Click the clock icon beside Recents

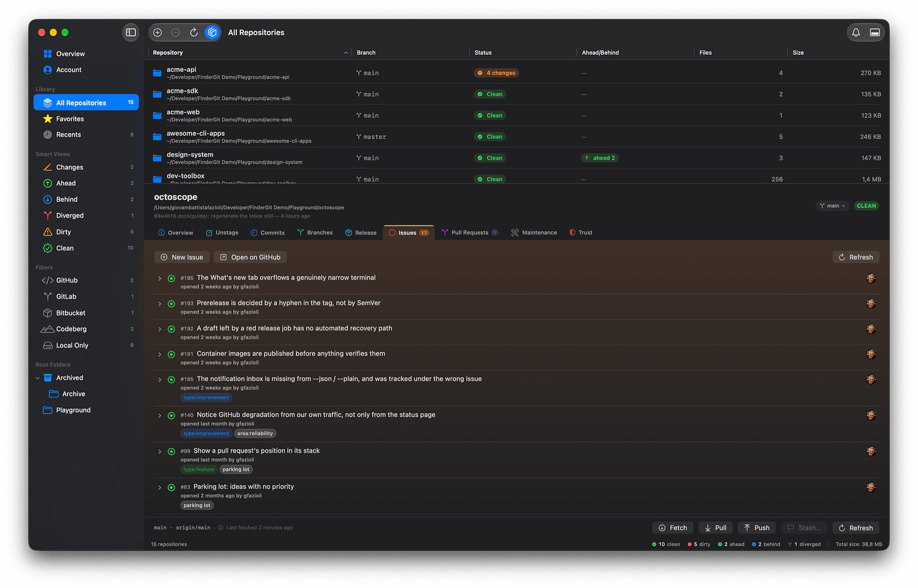tap(47, 134)
